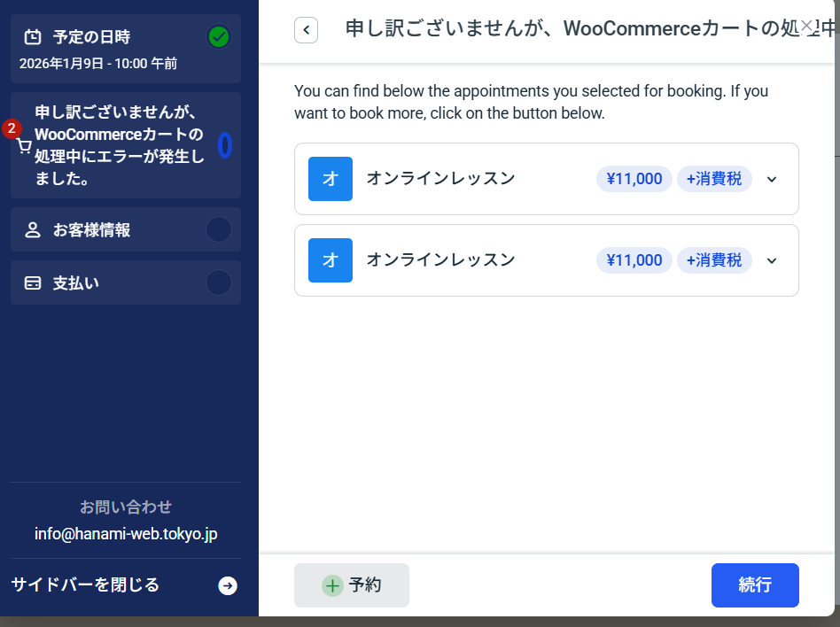Viewport: 840px width, 627px height.
Task: Click the credit card icon beside 支払い
Action: coord(33,283)
